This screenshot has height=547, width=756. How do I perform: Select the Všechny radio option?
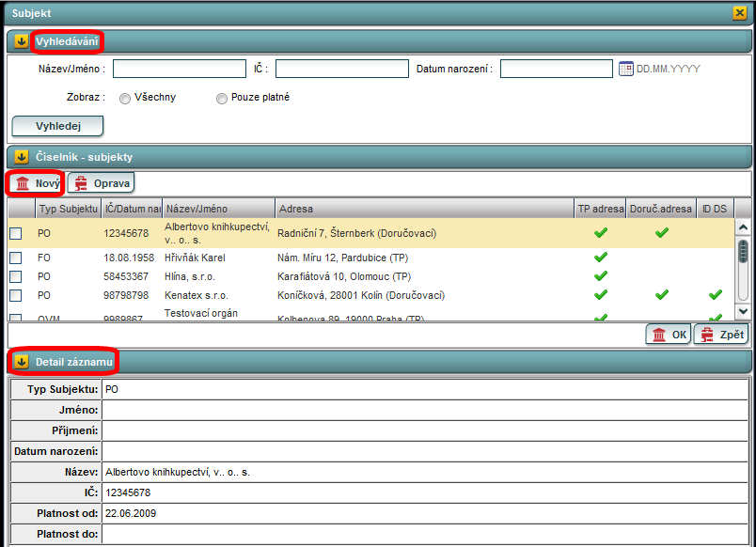(x=125, y=99)
